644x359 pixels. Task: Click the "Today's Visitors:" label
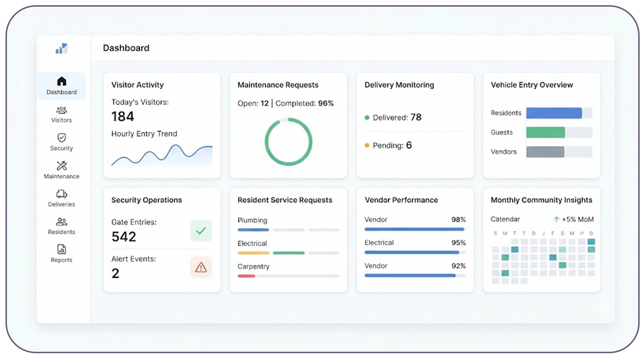tap(140, 102)
